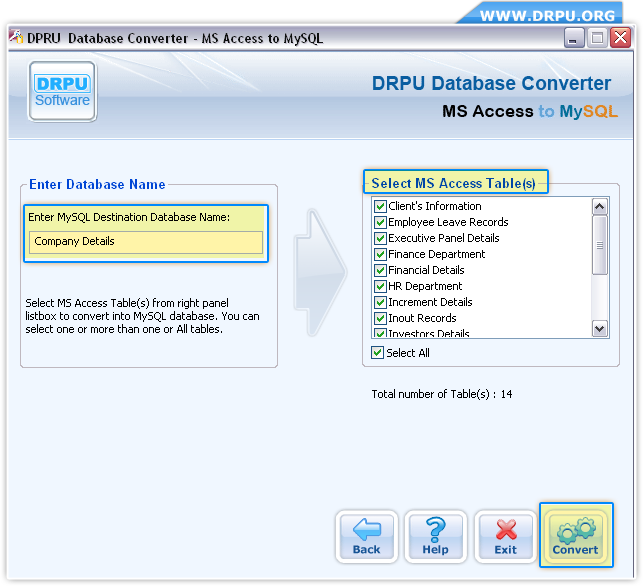
Task: Click the Select MS Access Table(s) heading
Action: point(453,183)
